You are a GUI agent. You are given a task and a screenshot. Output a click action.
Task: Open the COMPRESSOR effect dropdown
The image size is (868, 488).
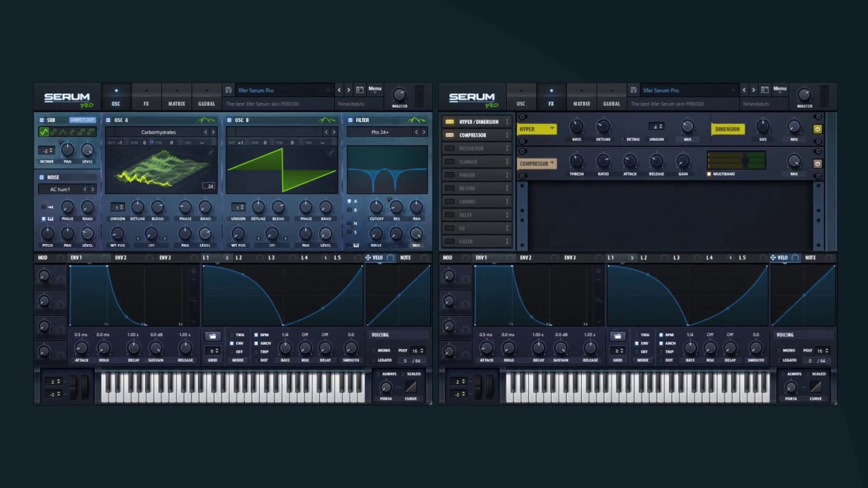tap(537, 163)
